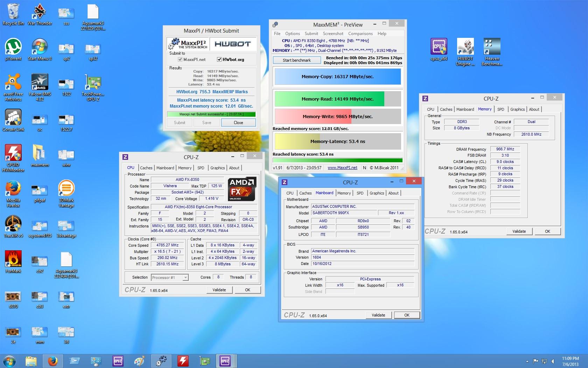Open cpuz_x64 desktop icon
Viewport: 588px width, 368px height.
point(439,50)
